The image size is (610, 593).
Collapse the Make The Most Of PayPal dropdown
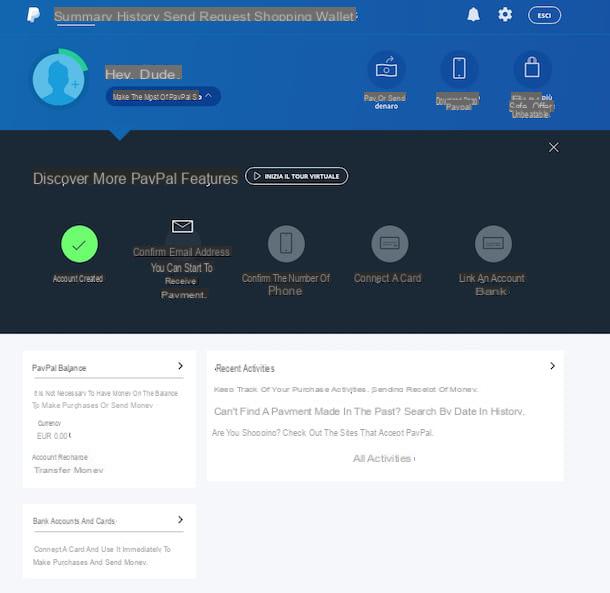(163, 96)
